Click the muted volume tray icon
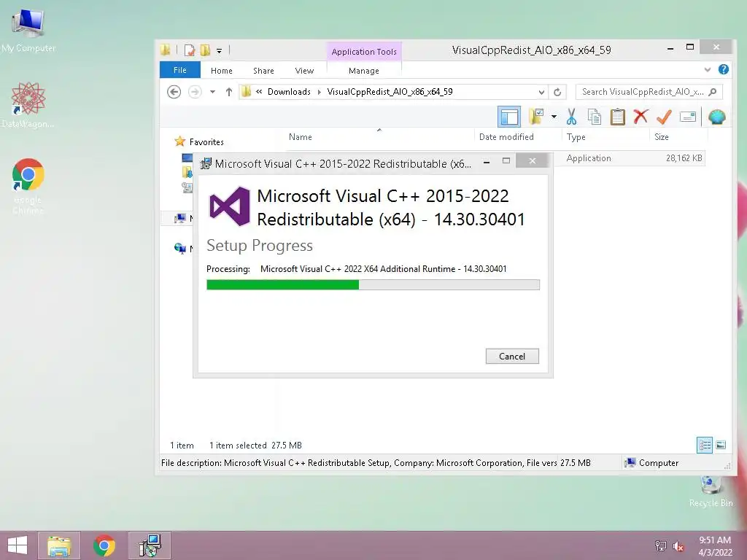The width and height of the screenshot is (747, 560). 678,546
